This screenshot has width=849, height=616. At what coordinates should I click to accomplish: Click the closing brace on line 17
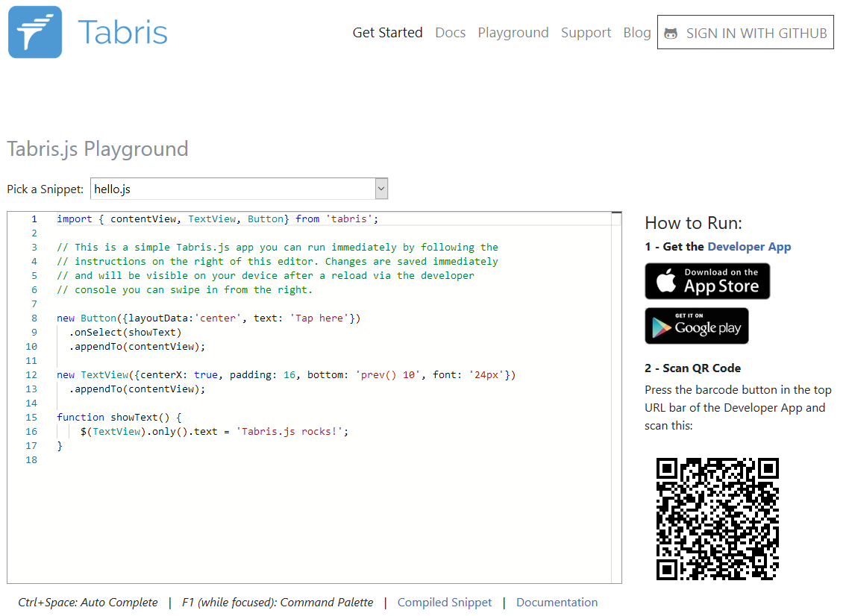coord(60,446)
